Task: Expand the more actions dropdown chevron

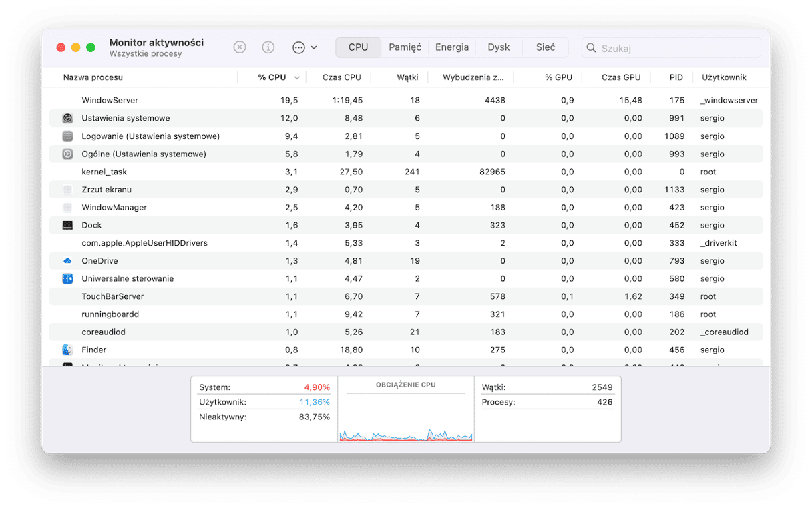Action: (x=314, y=48)
